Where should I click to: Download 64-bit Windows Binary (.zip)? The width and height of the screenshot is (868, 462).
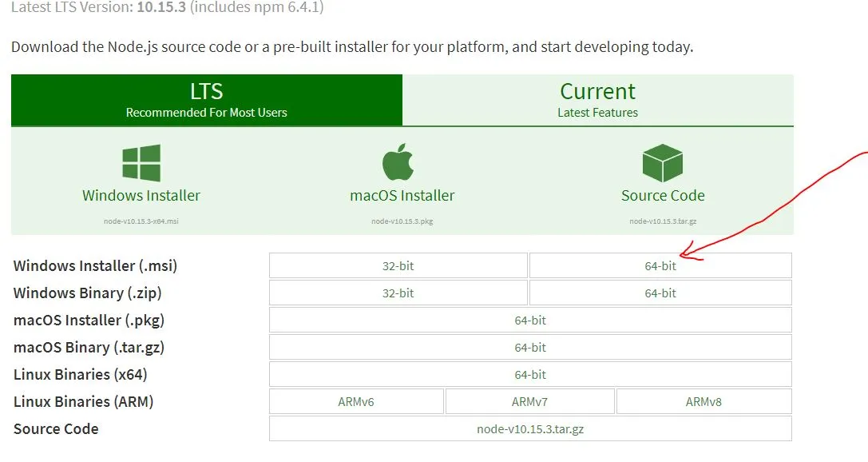tap(660, 293)
